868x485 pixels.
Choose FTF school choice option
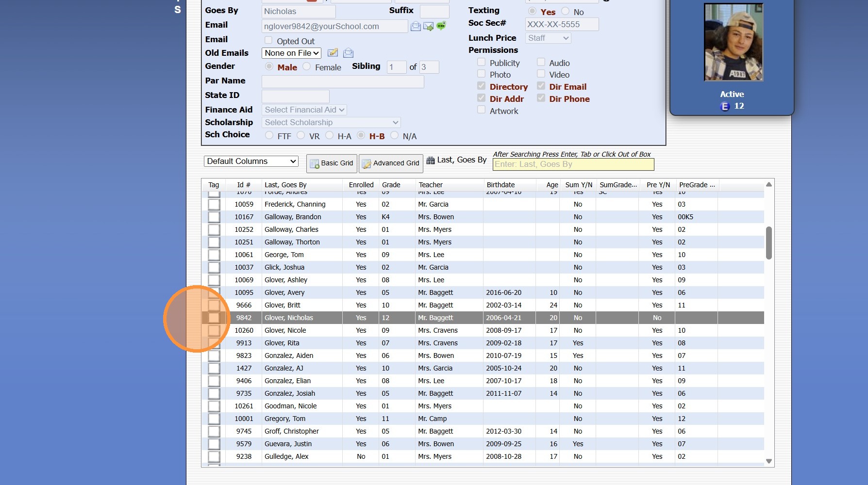269,135
